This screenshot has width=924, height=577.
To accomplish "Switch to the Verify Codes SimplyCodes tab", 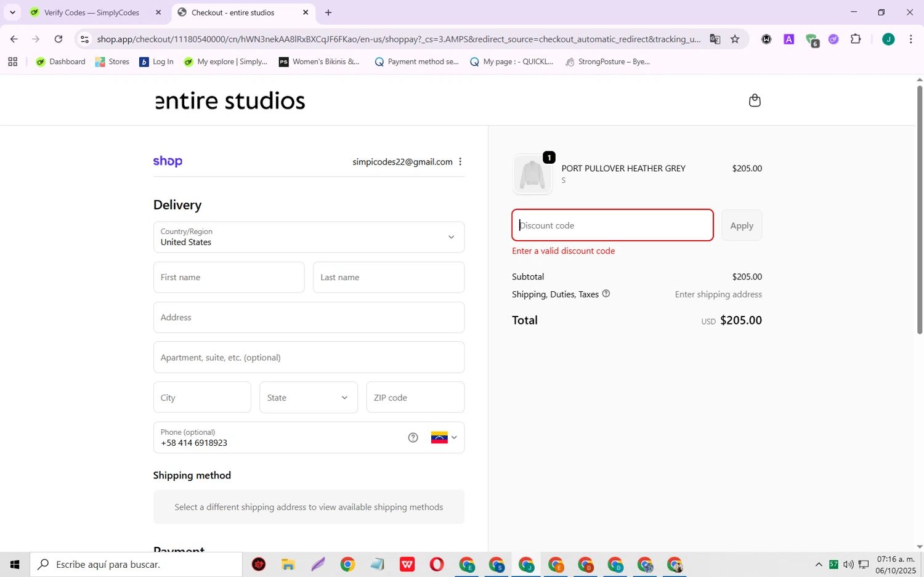I will (x=92, y=12).
